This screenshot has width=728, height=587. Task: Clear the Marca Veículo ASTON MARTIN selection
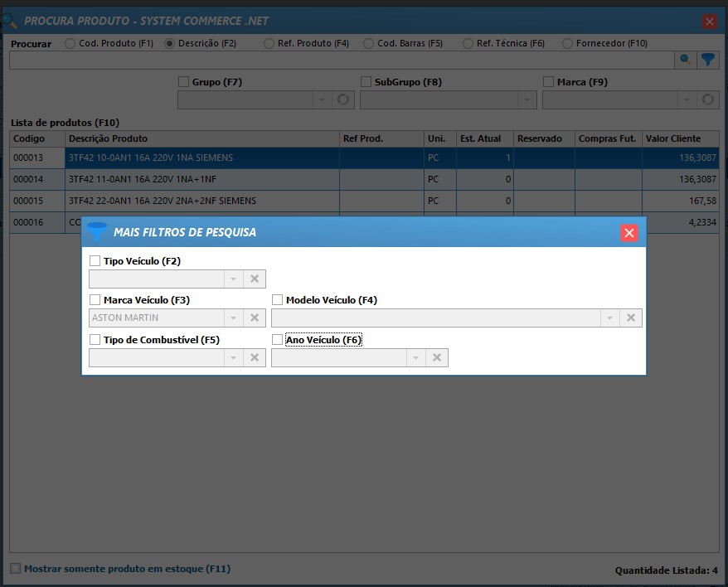pyautogui.click(x=255, y=318)
